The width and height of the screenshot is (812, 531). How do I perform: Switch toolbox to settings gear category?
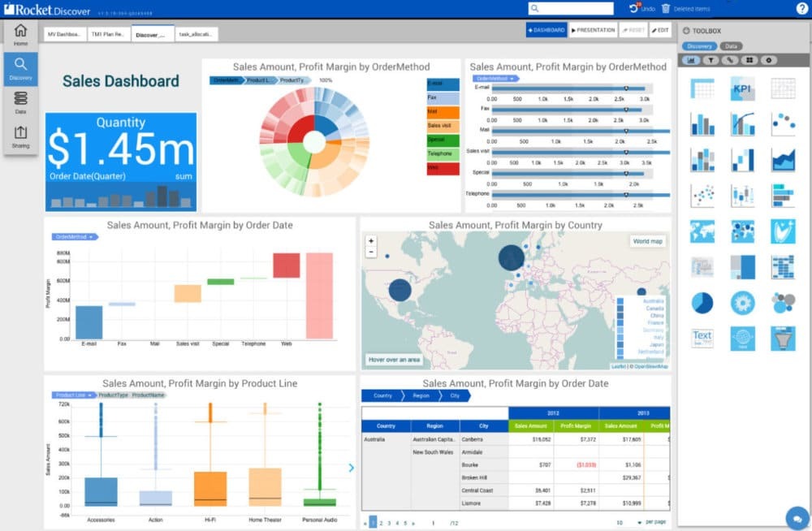768,60
